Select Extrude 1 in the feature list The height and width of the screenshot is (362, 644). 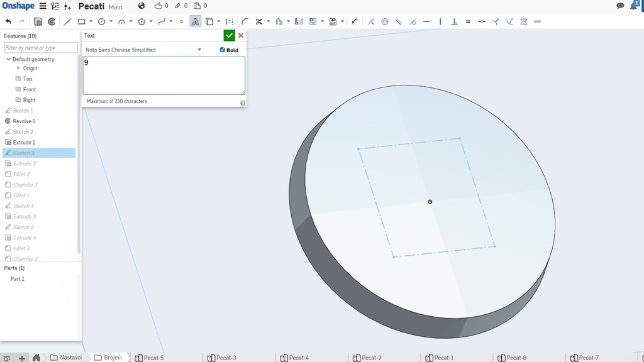point(24,143)
